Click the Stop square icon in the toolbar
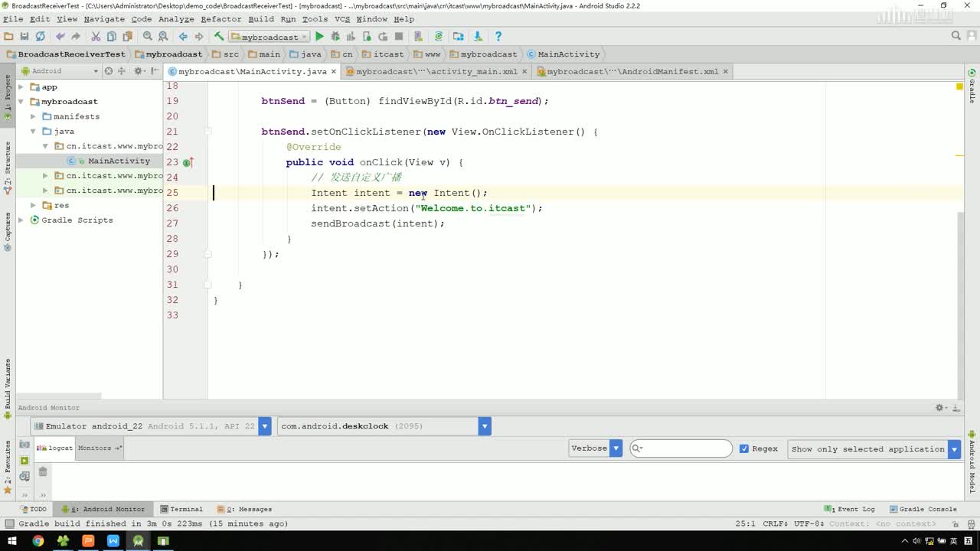980x551 pixels. coord(399,36)
